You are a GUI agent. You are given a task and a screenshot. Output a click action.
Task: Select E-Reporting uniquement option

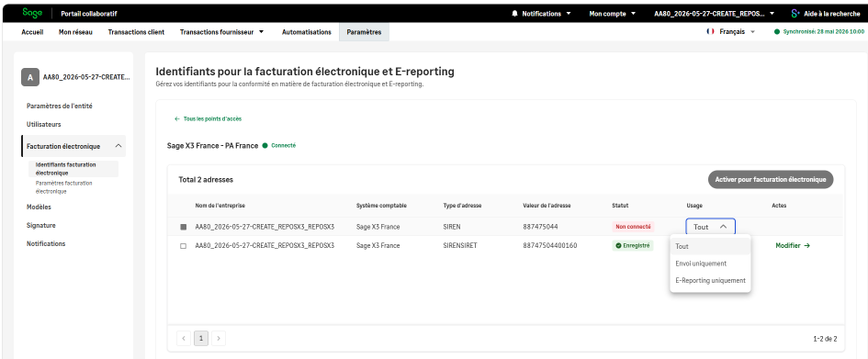[710, 280]
